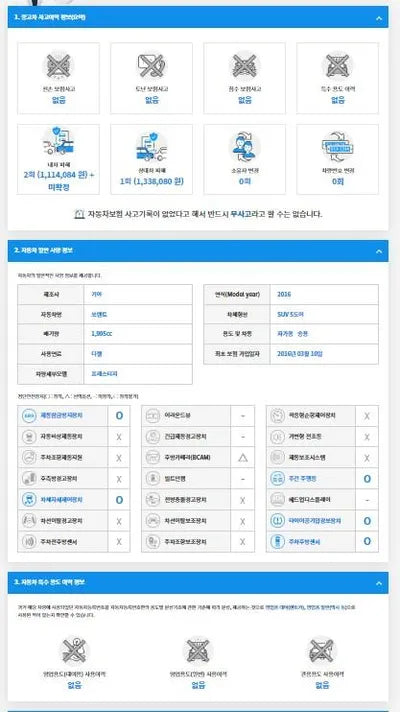Select body type value 'SUV 5도어'

pyautogui.click(x=290, y=314)
